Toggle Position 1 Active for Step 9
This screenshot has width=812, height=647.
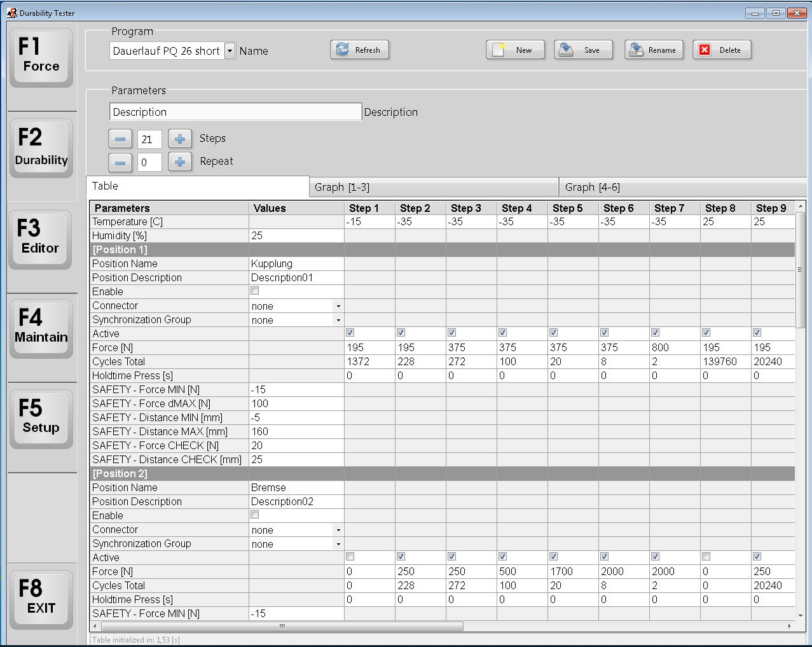point(757,333)
